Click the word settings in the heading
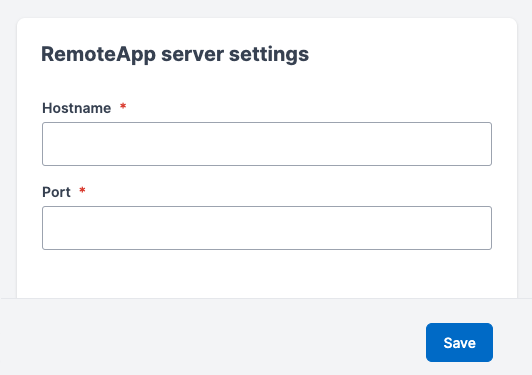The image size is (532, 375). (269, 54)
